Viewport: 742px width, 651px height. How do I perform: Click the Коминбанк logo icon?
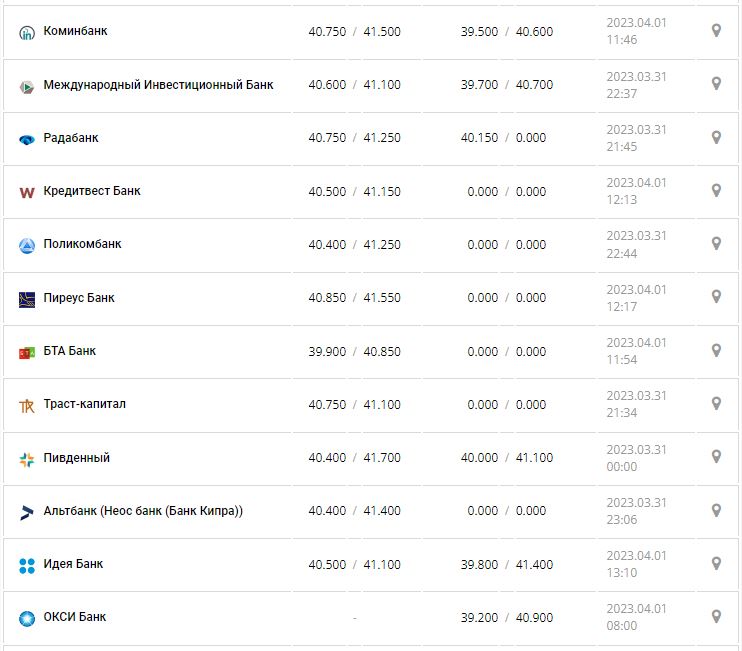27,32
